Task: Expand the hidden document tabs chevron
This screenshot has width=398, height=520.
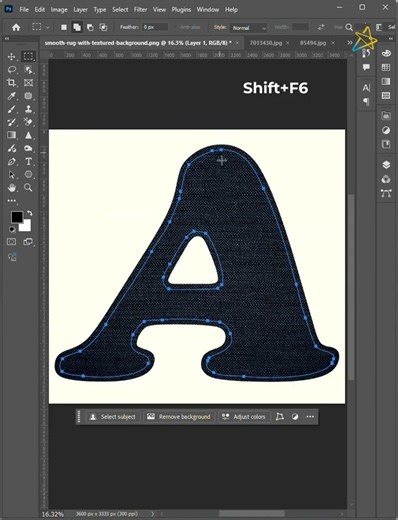Action: (350, 43)
